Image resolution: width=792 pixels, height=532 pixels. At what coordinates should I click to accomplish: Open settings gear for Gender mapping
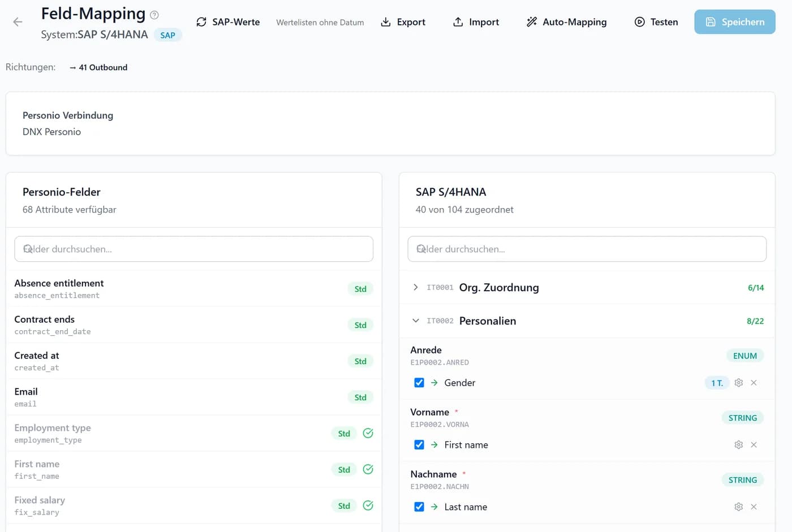738,383
